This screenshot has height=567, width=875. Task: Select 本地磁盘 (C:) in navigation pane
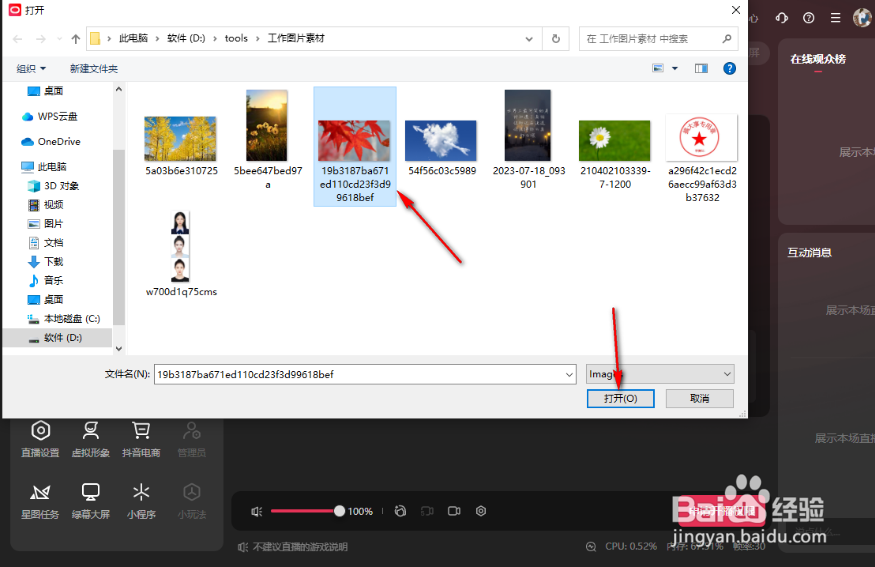pyautogui.click(x=64, y=318)
